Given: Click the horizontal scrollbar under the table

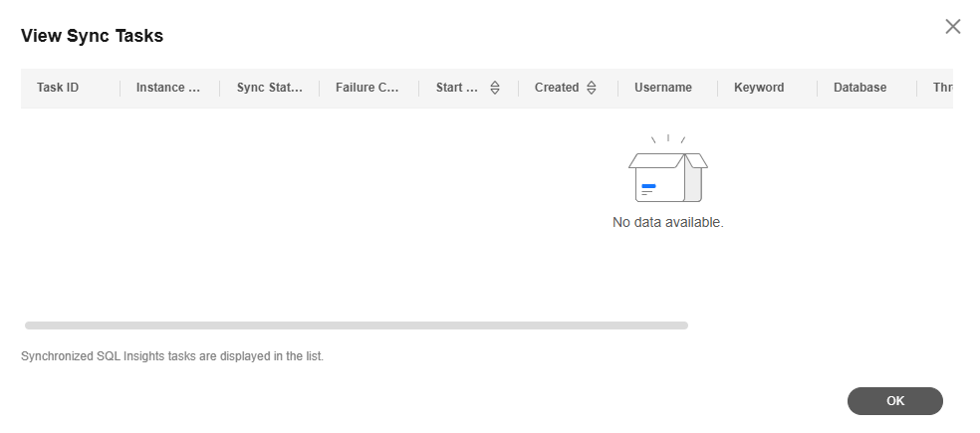Looking at the screenshot, I should (356, 325).
